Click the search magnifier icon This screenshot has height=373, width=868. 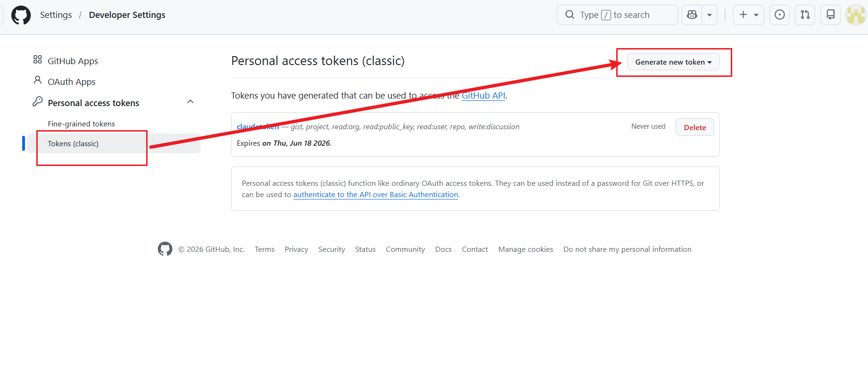coord(570,15)
